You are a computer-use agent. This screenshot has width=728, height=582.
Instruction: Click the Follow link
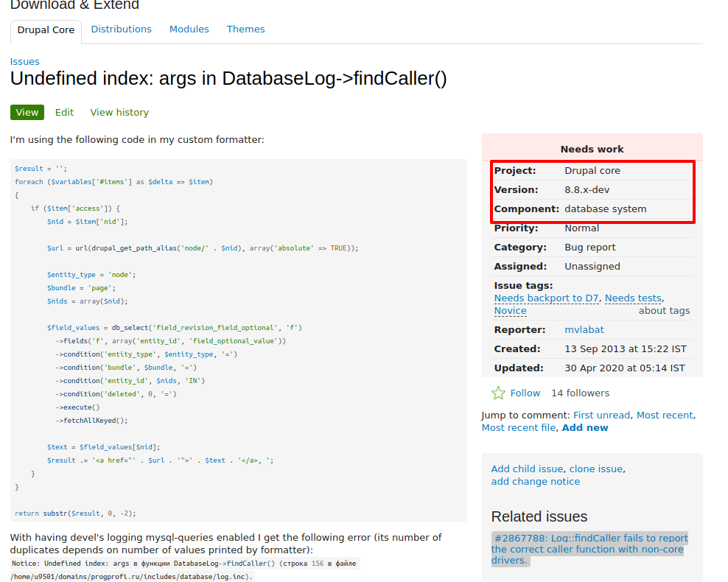coord(525,393)
